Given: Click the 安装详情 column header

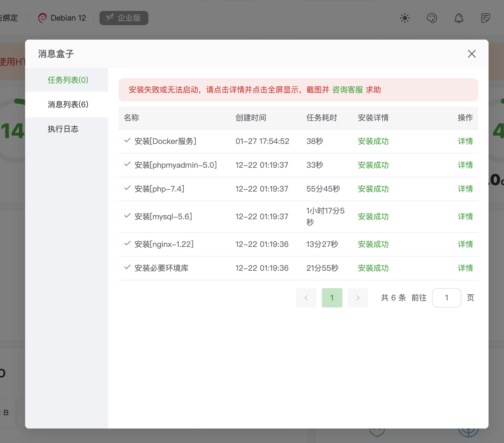Looking at the screenshot, I should coord(373,118).
